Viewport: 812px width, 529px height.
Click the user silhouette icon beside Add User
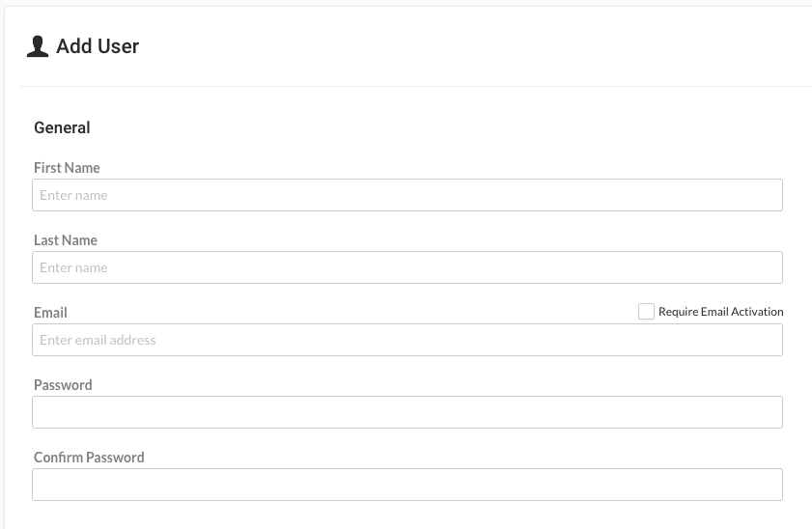[38, 46]
